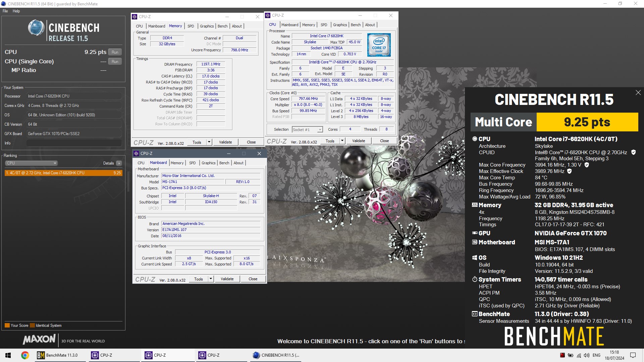
Task: Click Validate in CPU-Z Mainboard window
Action: click(x=227, y=279)
